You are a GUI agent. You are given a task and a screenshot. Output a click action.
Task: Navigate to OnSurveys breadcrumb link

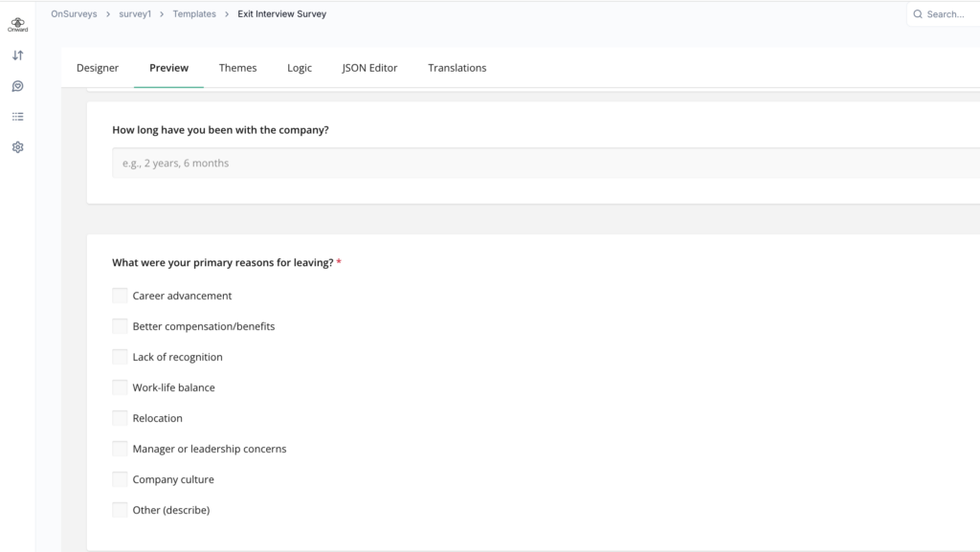tap(74, 14)
